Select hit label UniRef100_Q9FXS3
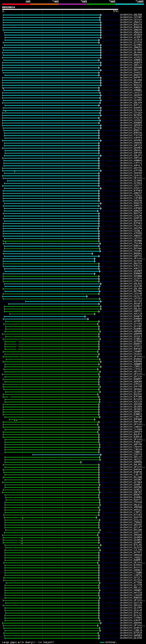This screenshot has height=644, width=146. pyautogui.click(x=131, y=145)
